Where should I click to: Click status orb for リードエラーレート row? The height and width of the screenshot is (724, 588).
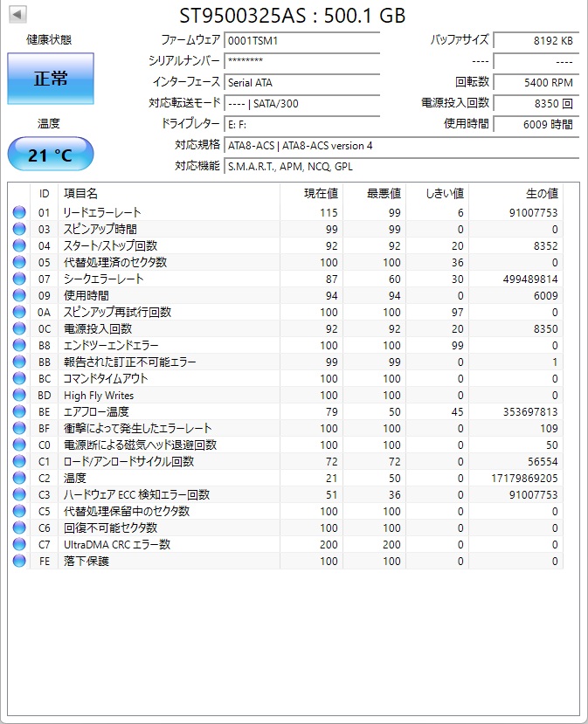pos(19,212)
